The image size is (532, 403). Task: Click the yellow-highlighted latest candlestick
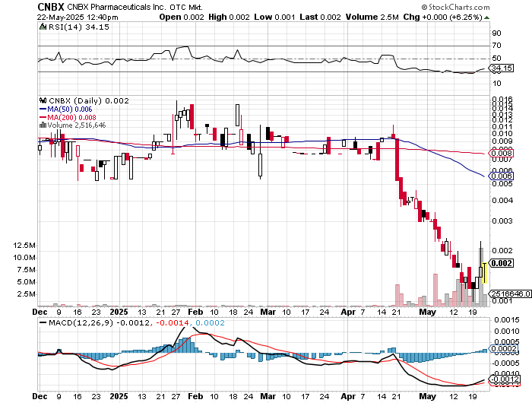(485, 273)
